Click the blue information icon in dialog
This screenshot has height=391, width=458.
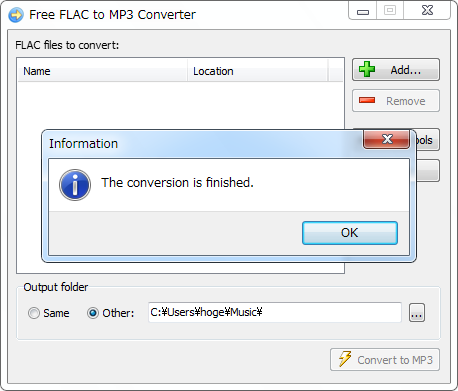pyautogui.click(x=75, y=185)
